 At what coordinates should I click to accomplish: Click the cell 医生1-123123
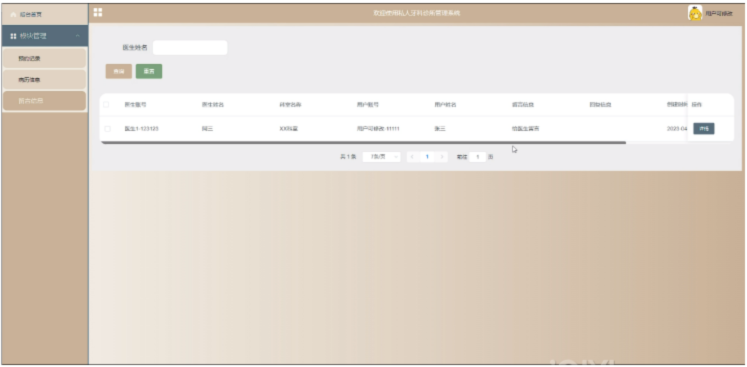(x=141, y=129)
